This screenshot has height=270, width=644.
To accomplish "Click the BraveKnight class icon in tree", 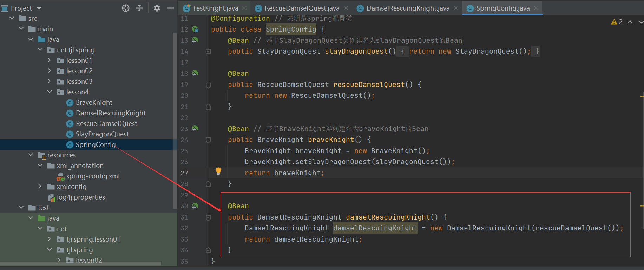I will [x=70, y=103].
